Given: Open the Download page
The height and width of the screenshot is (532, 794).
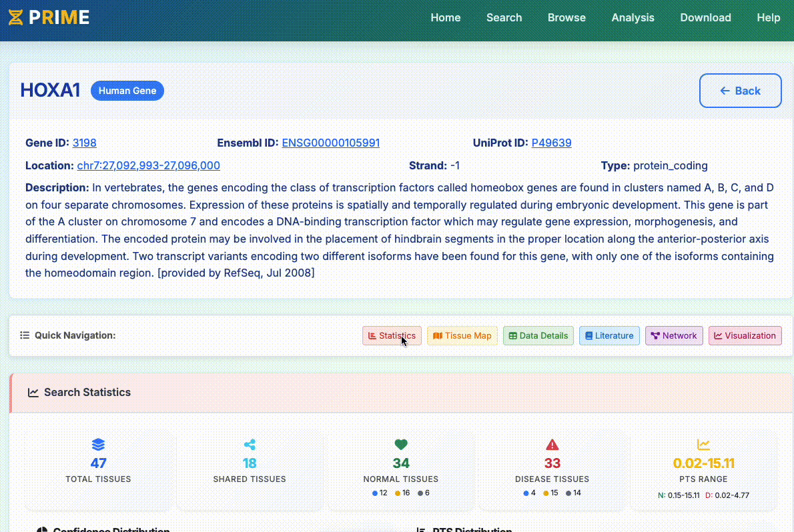Looking at the screenshot, I should pos(705,18).
